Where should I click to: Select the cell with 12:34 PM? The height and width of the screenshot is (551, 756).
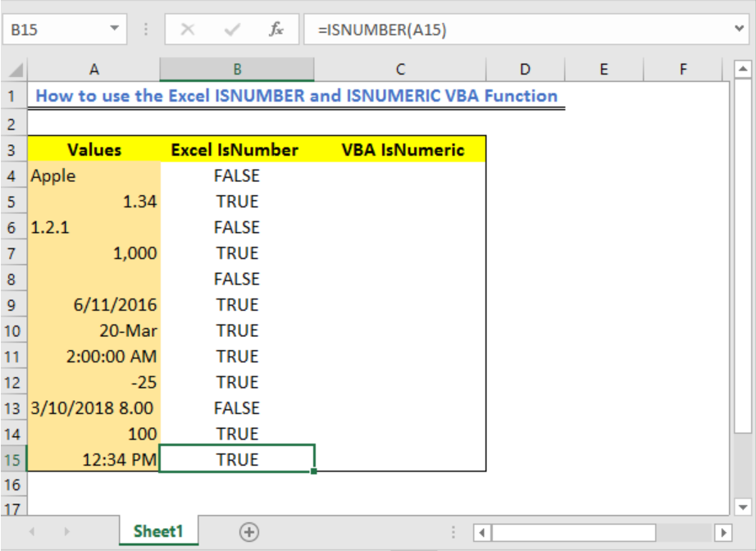(x=94, y=459)
